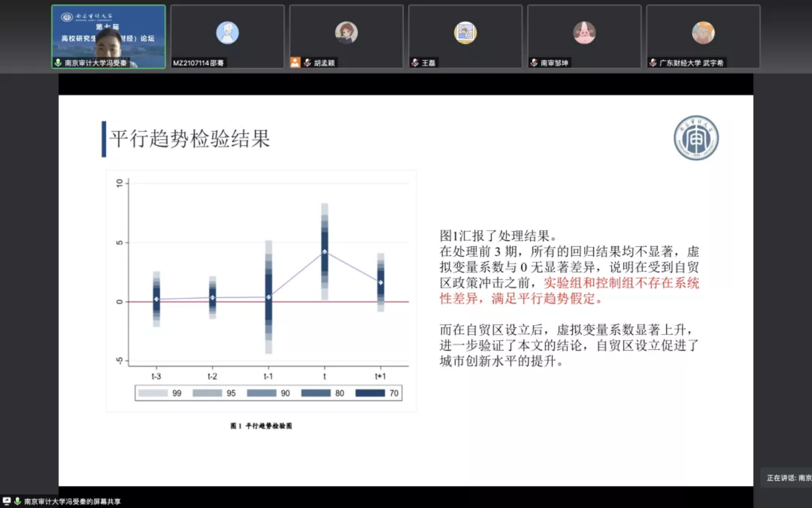812x508 pixels.
Task: Click the red highlighted text about 平行趋势假定
Action: [569, 291]
